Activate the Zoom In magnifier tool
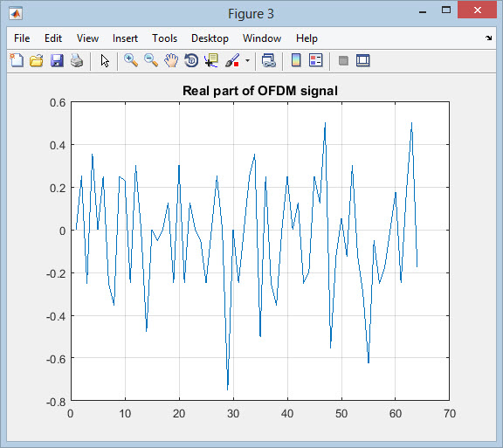 (131, 60)
